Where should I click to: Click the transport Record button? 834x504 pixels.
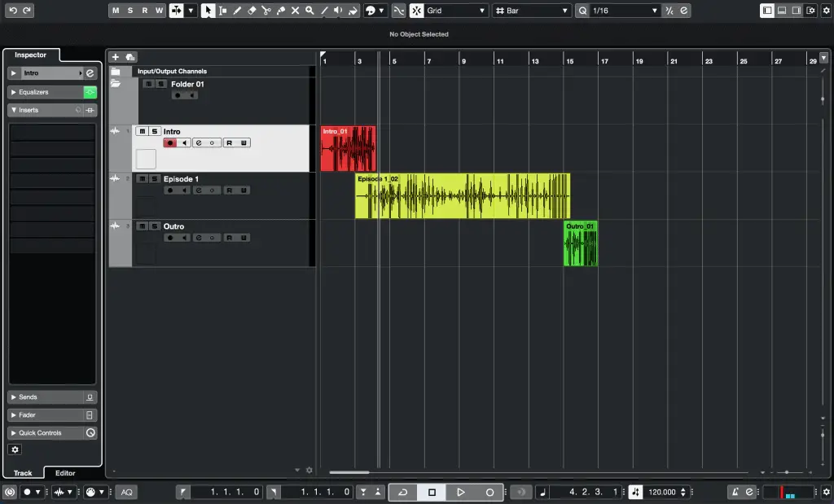coord(489,493)
